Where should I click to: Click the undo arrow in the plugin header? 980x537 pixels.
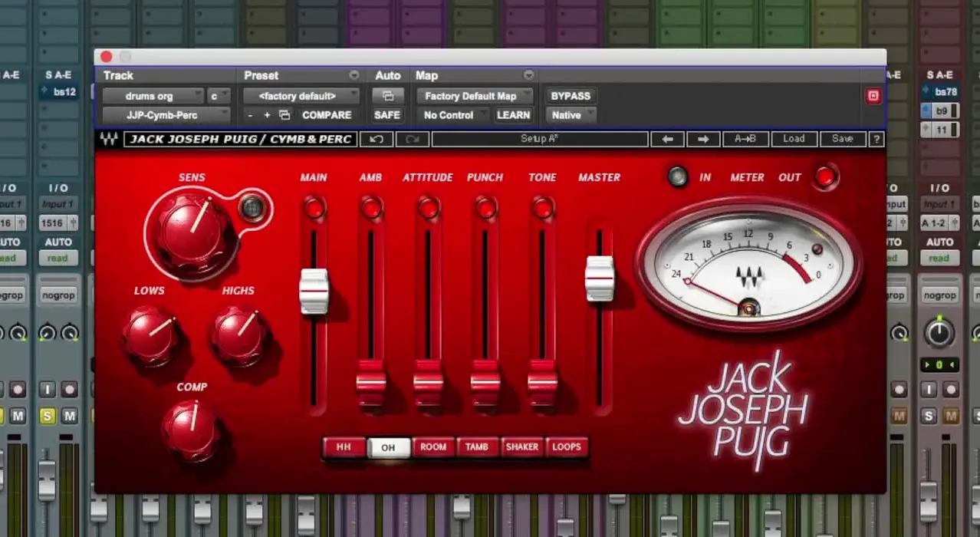375,139
